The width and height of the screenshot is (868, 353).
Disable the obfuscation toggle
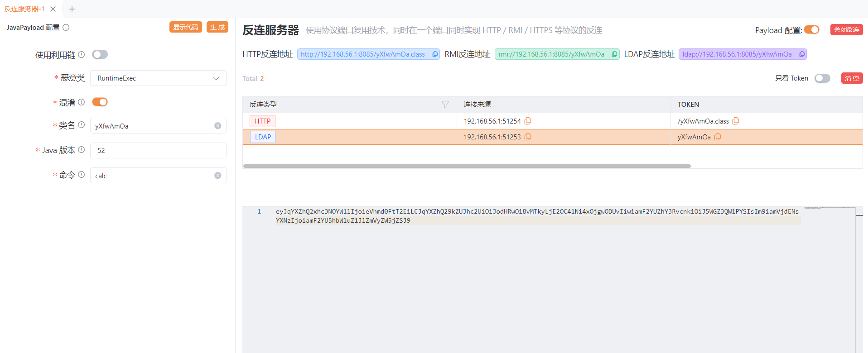100,102
